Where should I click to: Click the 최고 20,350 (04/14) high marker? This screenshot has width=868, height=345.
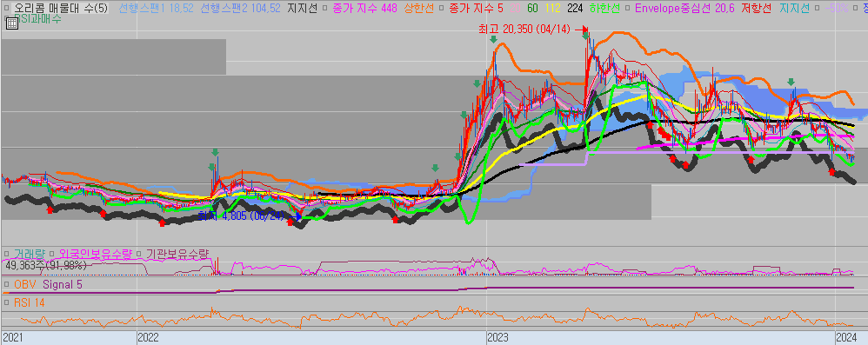[x=524, y=30]
